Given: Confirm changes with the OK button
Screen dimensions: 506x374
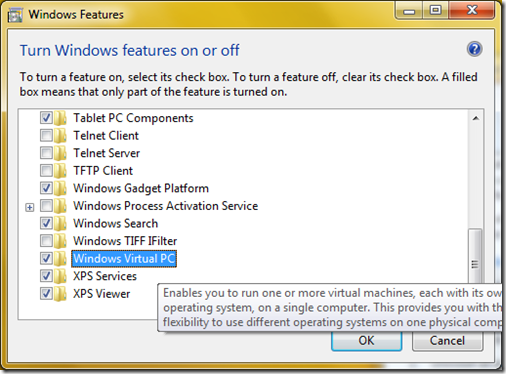Looking at the screenshot, I should tap(366, 341).
